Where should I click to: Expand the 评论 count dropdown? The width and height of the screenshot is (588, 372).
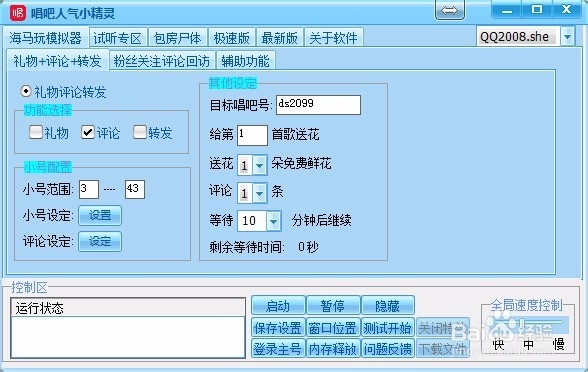[x=260, y=193]
